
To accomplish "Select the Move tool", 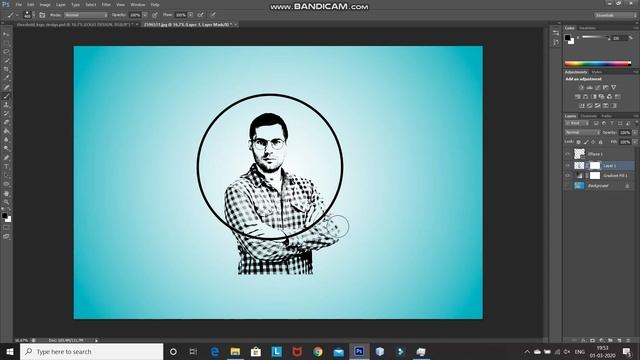I will (6, 34).
